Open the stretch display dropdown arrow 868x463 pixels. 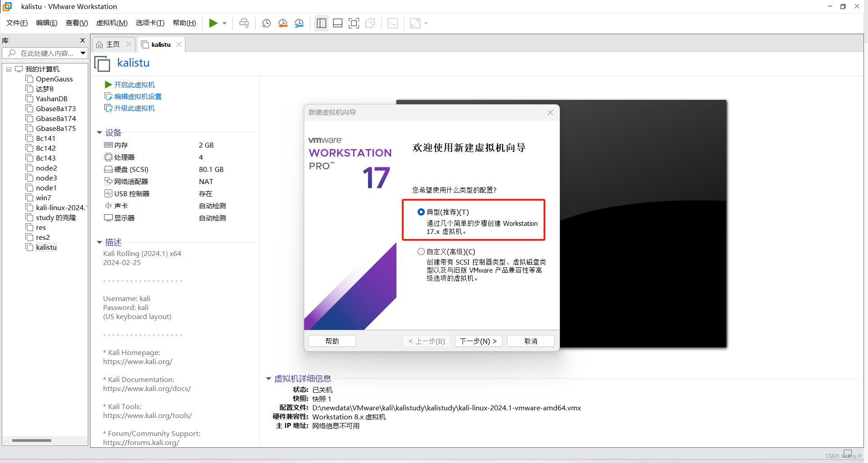click(x=426, y=23)
